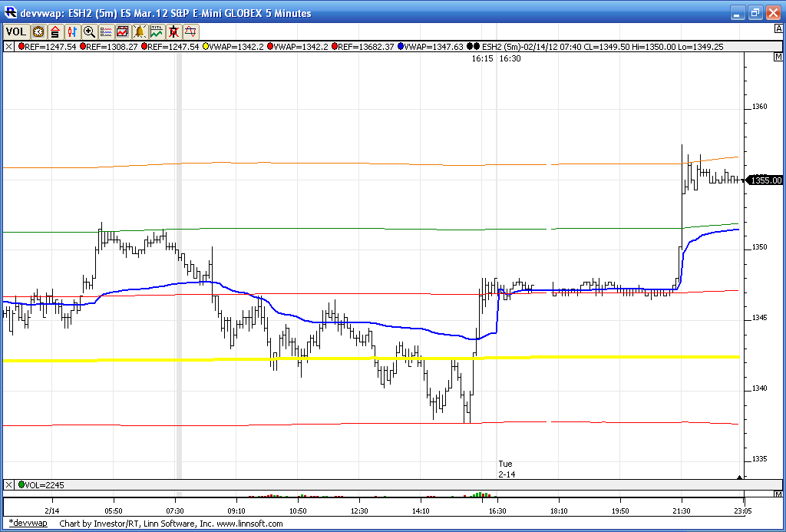Image resolution: width=786 pixels, height=532 pixels.
Task: Click the blue dot of VWAP=1347.63
Action: coord(401,47)
